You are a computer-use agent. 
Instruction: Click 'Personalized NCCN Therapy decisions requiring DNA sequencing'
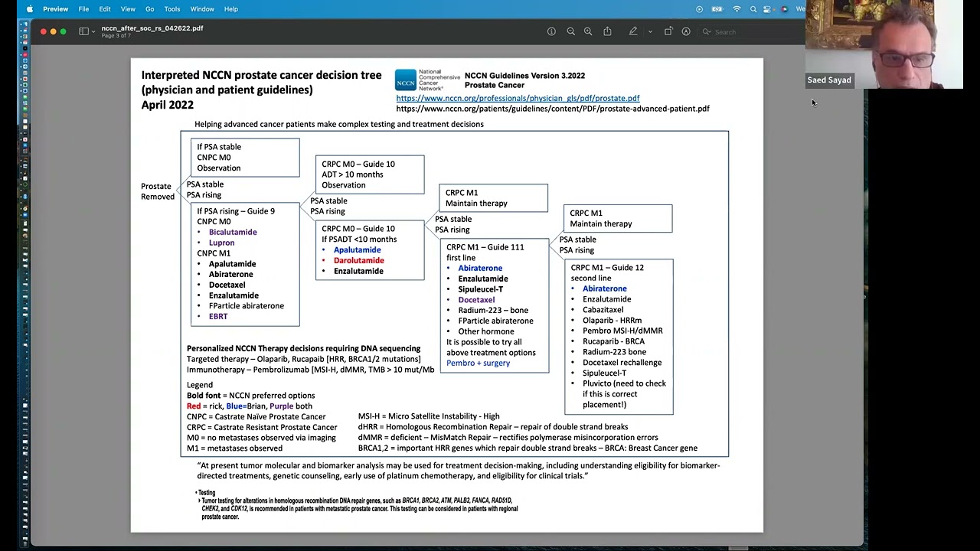click(x=303, y=348)
